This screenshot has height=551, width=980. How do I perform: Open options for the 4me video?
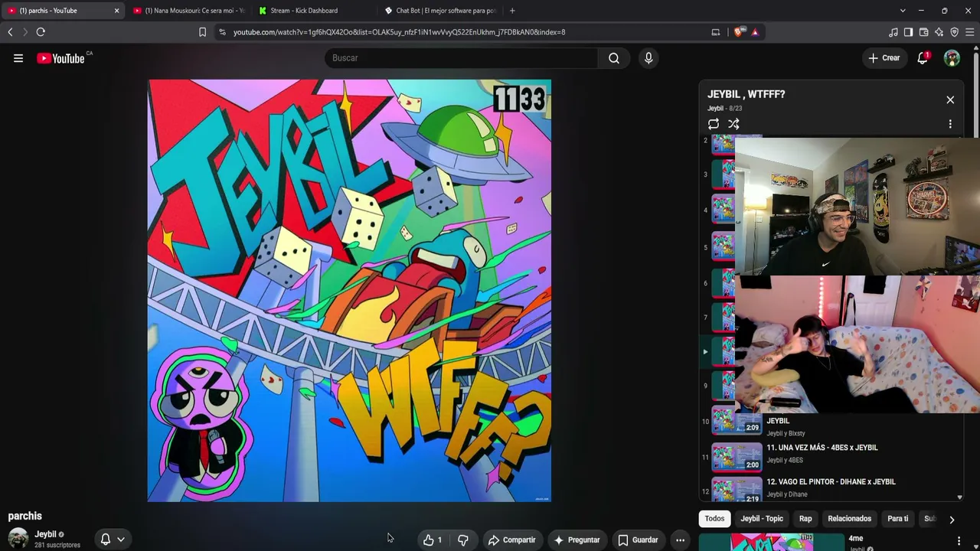click(x=959, y=541)
